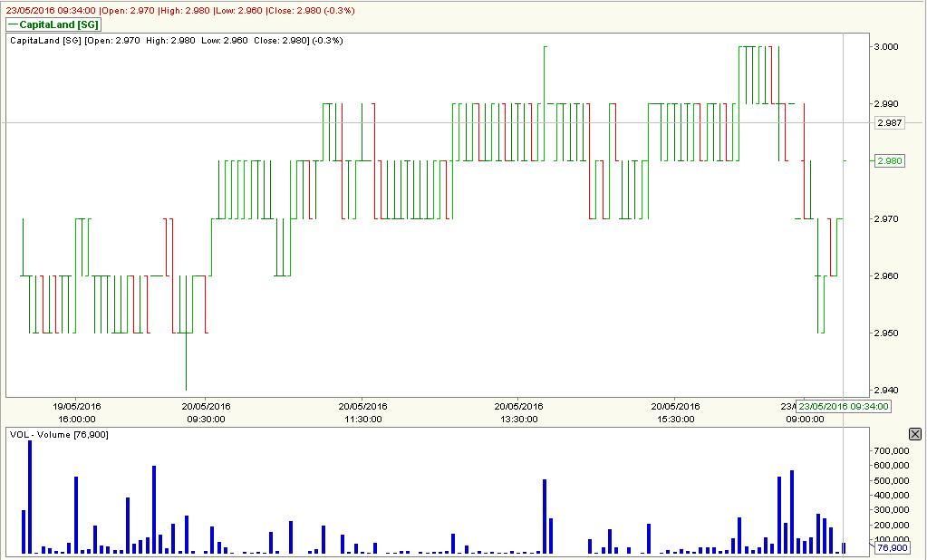Click the 20/05/2016 11:30:00 time label

point(363,413)
